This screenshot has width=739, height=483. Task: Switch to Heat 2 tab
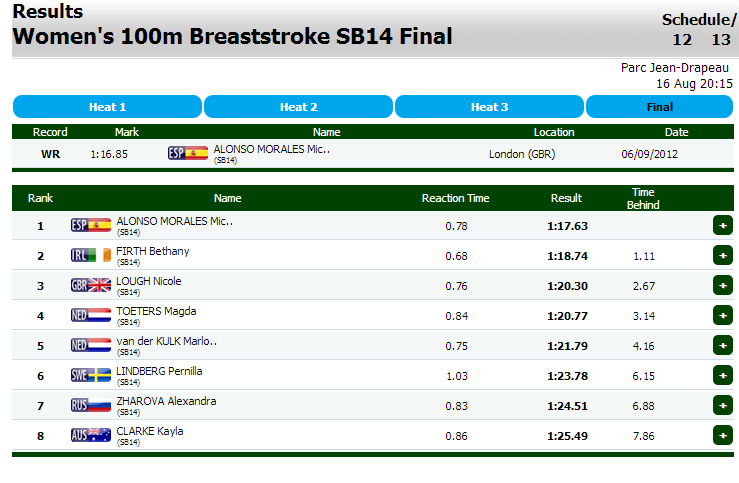click(x=298, y=107)
